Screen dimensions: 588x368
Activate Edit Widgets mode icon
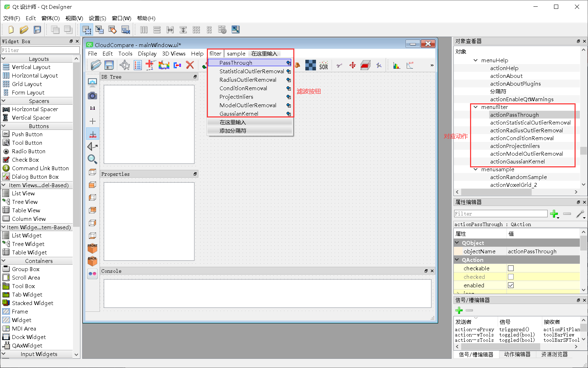(x=87, y=30)
